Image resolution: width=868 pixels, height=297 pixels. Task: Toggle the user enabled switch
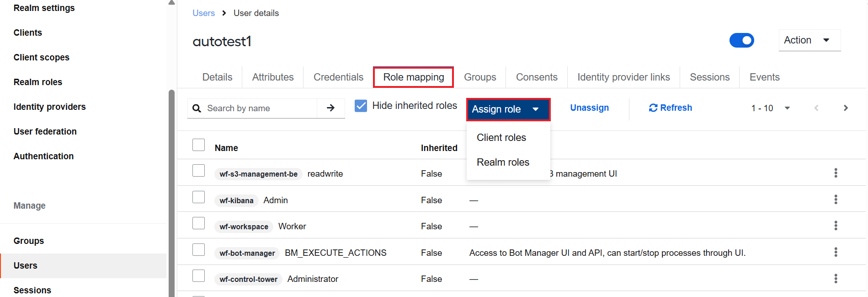pos(741,40)
